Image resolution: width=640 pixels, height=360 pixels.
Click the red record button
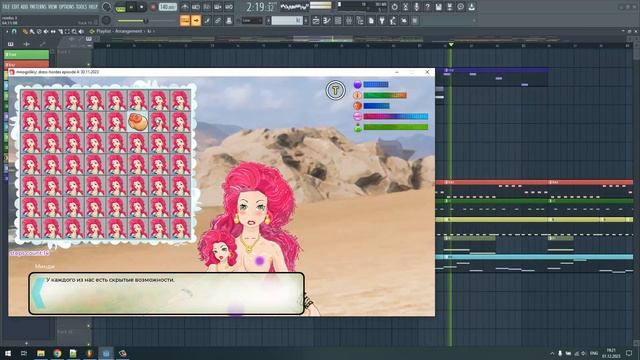click(153, 7)
